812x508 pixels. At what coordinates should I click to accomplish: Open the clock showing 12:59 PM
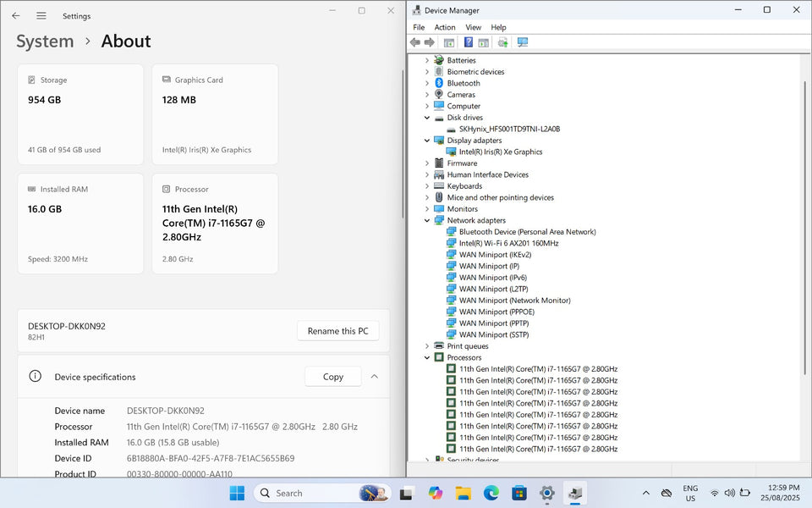point(780,493)
